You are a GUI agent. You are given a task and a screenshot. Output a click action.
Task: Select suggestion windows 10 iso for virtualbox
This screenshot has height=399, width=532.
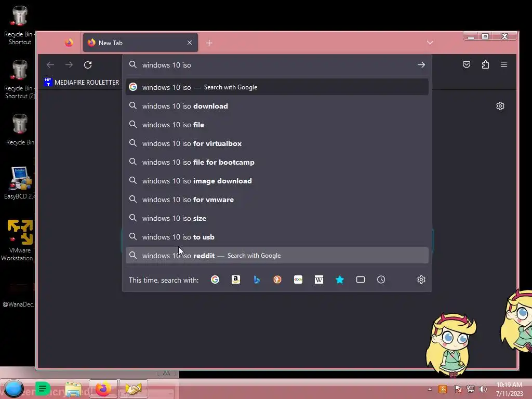coord(277,143)
